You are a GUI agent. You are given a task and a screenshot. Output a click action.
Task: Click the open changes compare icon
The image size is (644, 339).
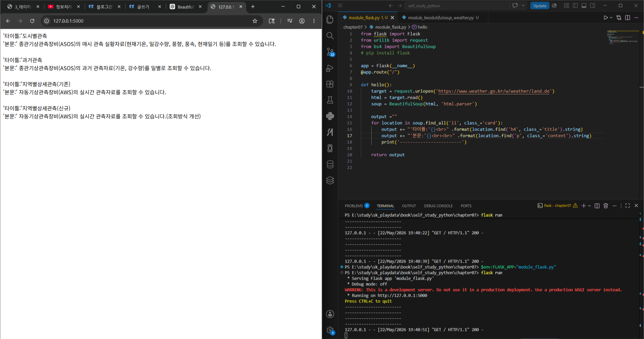[x=619, y=18]
